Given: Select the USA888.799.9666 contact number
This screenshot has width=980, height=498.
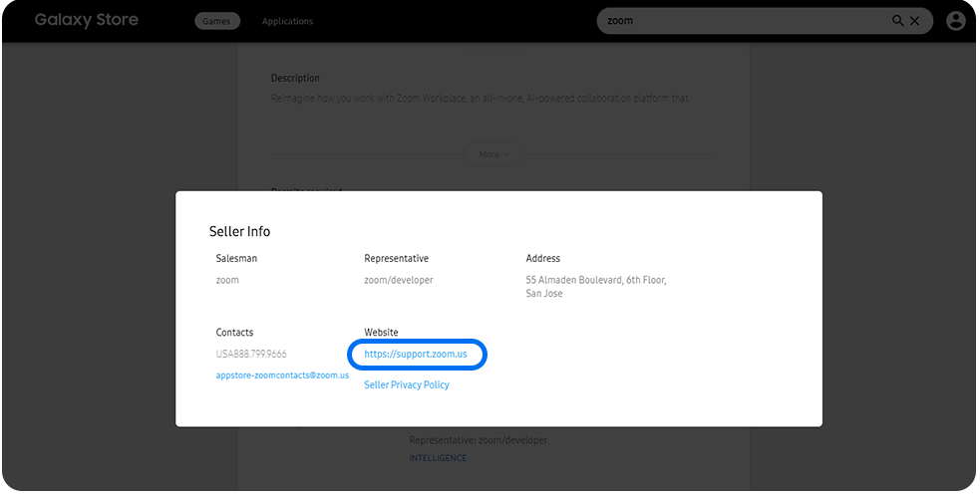Looking at the screenshot, I should 251,354.
